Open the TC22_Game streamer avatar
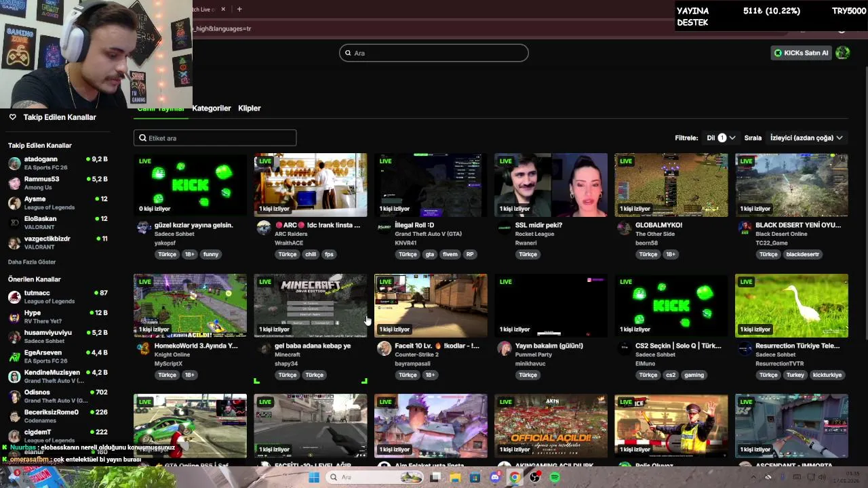This screenshot has width=868, height=488. tap(745, 228)
